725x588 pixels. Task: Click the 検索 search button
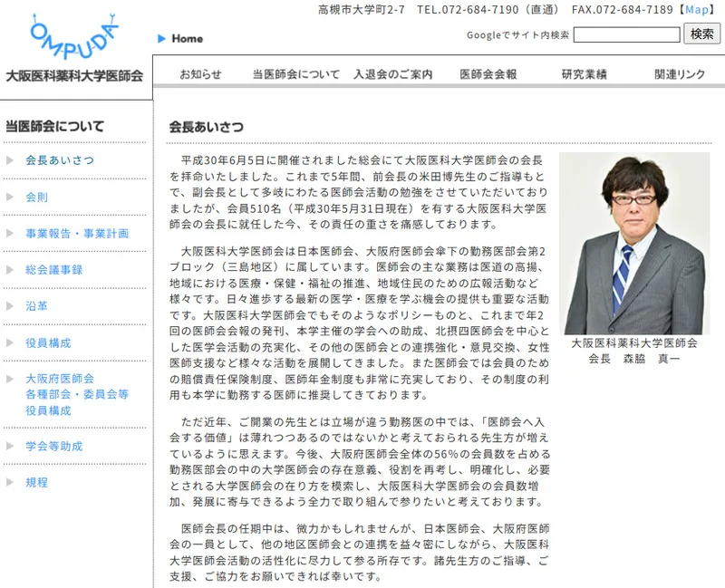(701, 34)
